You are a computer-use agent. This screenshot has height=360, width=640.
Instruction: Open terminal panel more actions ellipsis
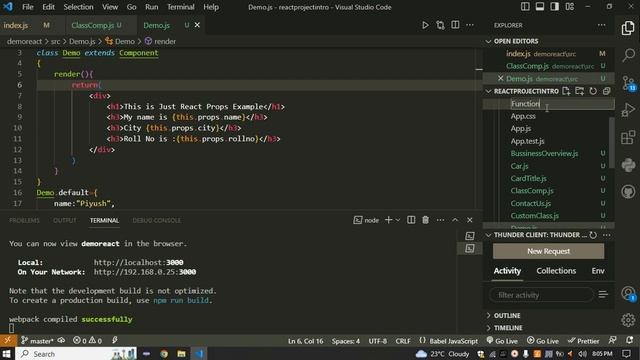tap(440, 220)
